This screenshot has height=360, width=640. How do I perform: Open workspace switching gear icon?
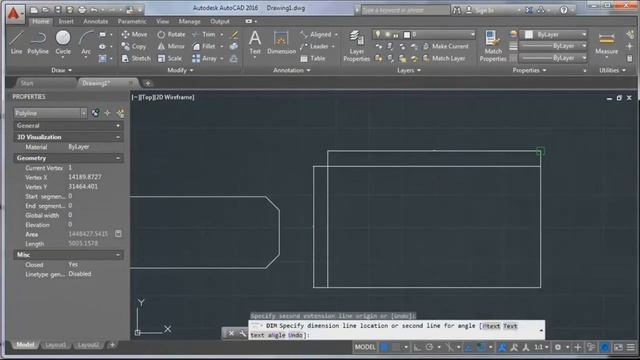tap(558, 347)
